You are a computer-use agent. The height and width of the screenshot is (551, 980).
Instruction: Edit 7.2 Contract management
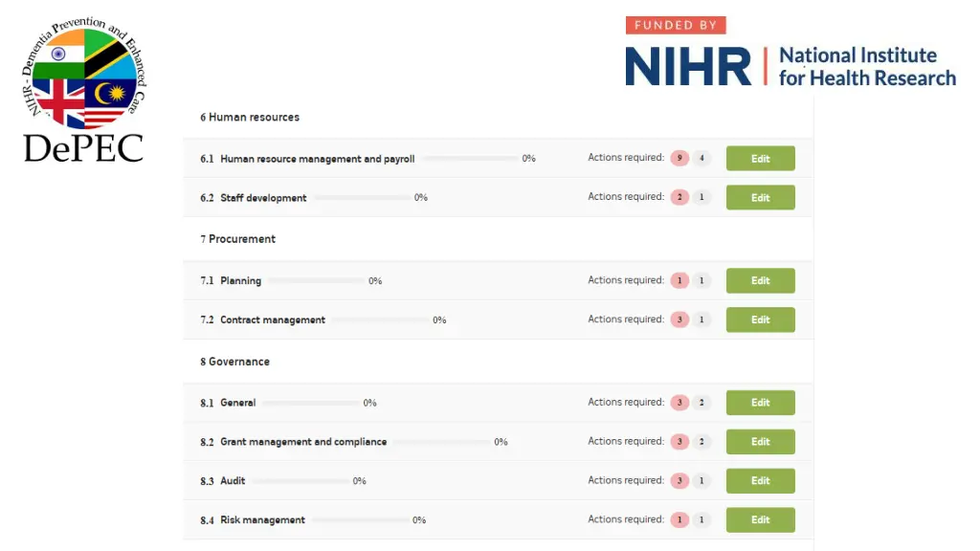pos(760,320)
